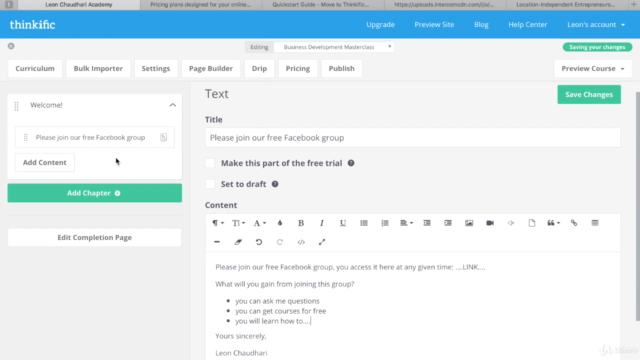Open the quote style dropdown
Screen dimensions: 640x360
point(553,223)
